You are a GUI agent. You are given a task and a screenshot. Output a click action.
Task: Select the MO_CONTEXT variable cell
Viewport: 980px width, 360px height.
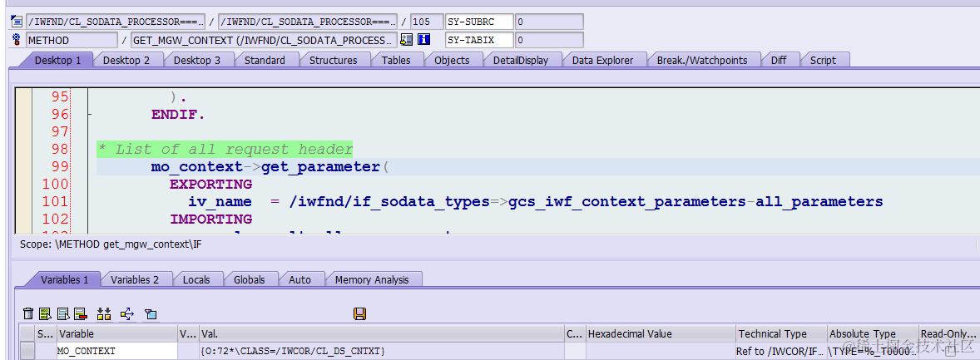pyautogui.click(x=117, y=351)
